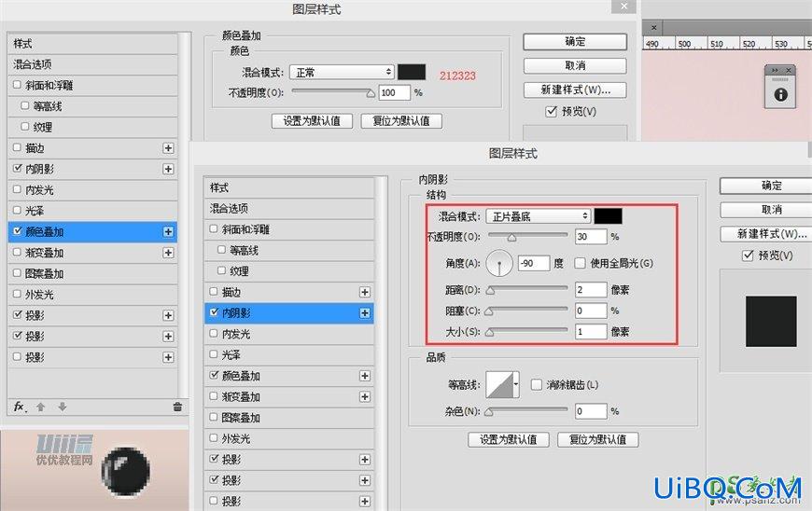Click 新建样式(W)... in the back dialog

[575, 90]
